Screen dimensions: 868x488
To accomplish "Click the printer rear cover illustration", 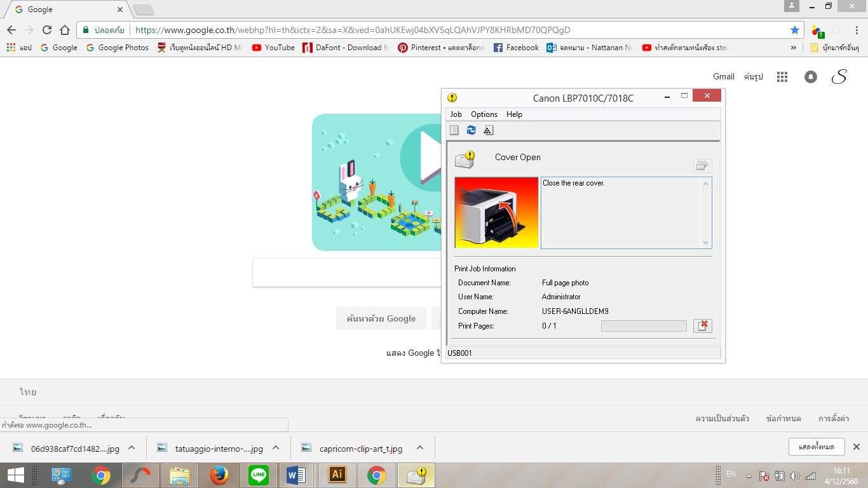I will coord(496,212).
